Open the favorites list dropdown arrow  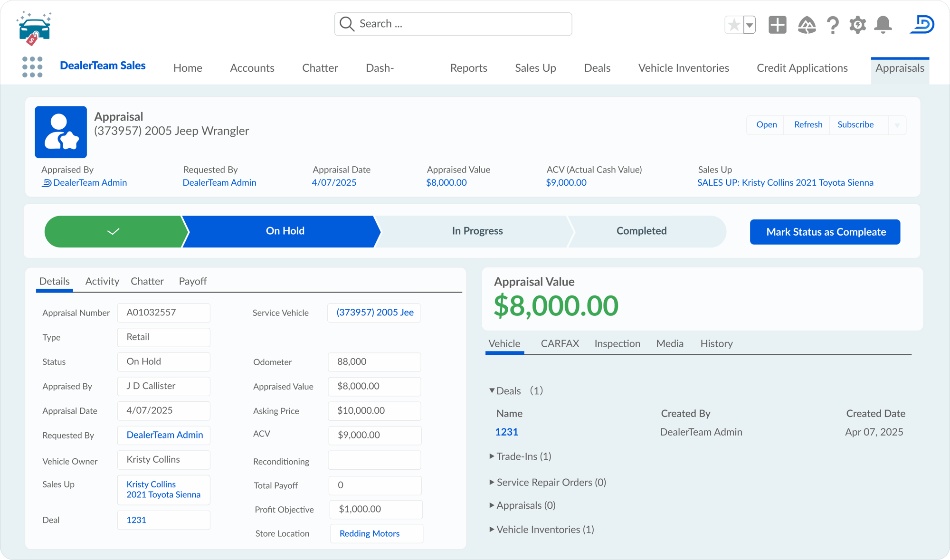pos(750,25)
